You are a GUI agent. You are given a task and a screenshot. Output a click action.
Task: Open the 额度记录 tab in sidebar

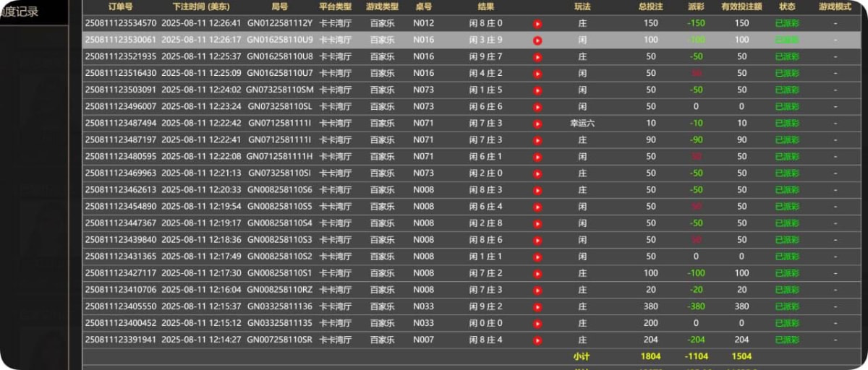tap(20, 12)
